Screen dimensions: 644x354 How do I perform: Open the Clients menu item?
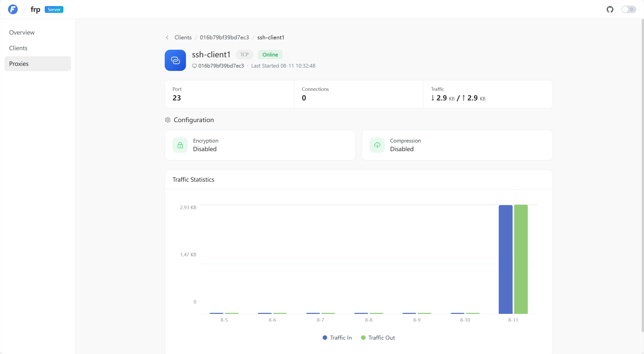coord(38,48)
